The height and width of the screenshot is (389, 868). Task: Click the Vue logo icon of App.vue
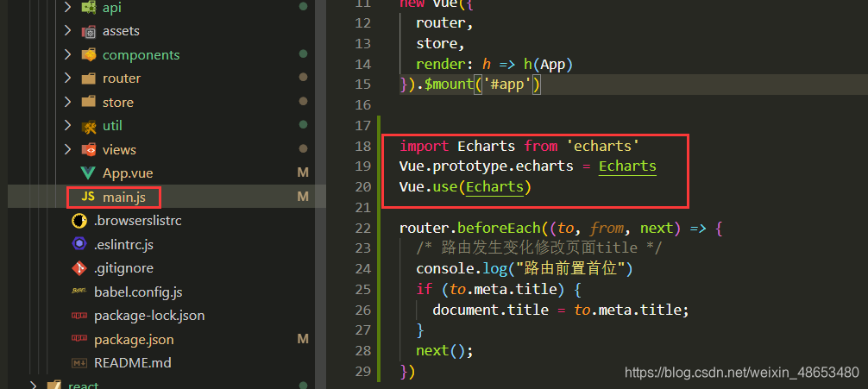click(x=87, y=173)
